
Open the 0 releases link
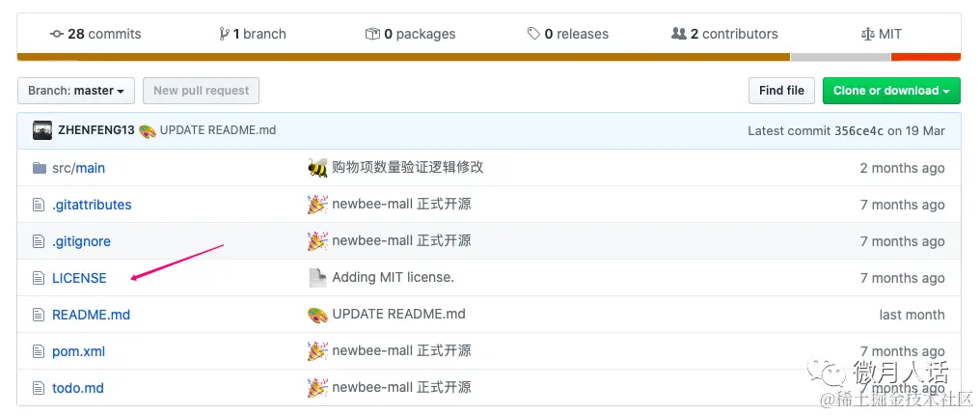[568, 34]
